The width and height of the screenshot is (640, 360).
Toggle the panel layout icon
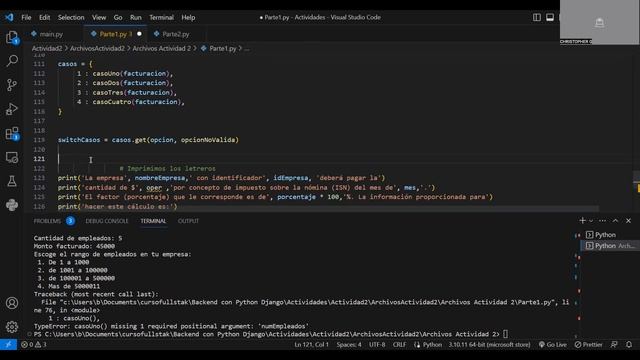click(x=550, y=17)
